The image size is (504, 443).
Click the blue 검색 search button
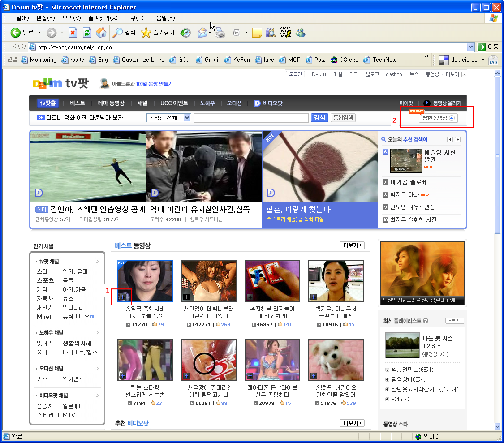pos(319,118)
